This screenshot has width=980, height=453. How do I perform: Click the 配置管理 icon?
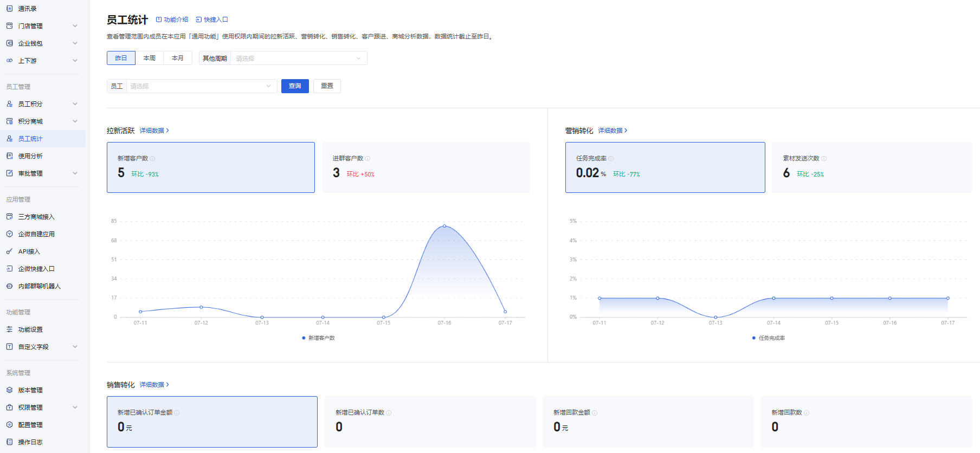point(9,425)
